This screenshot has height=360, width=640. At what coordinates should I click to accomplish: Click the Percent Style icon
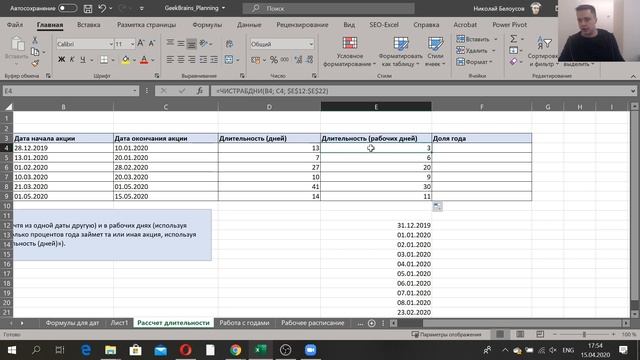pos(274,60)
